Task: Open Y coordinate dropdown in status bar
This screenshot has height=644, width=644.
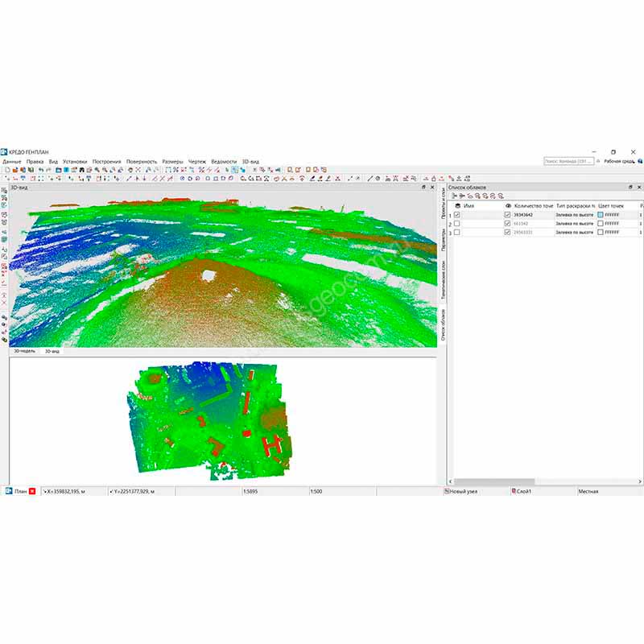Action: tap(111, 490)
